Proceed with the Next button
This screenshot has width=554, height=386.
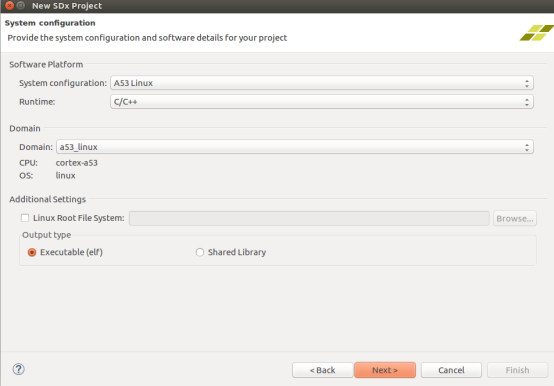point(385,370)
